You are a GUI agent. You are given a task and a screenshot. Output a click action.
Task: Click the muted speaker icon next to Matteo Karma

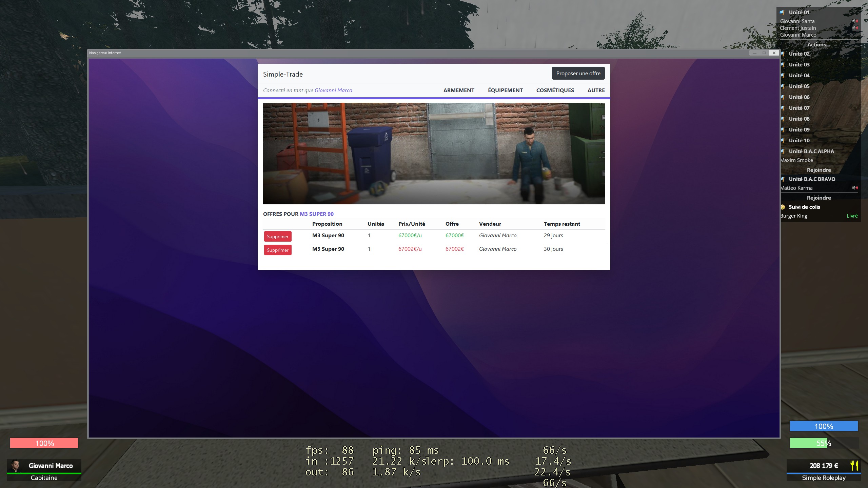pos(855,188)
